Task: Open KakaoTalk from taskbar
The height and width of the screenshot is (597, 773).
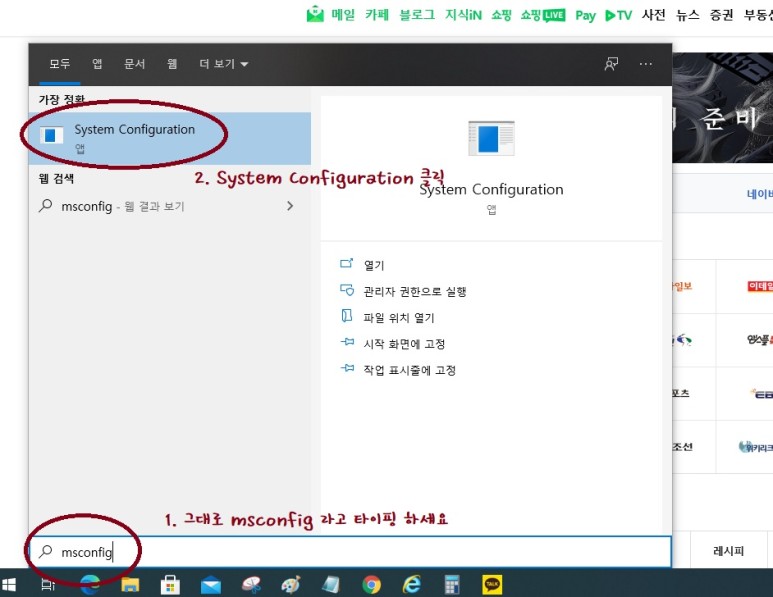Action: [492, 585]
